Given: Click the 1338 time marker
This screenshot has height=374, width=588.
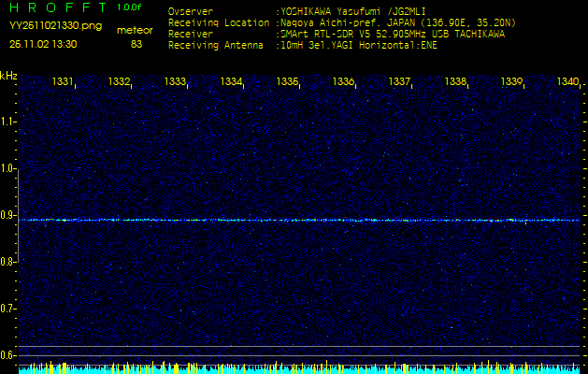Looking at the screenshot, I should (455, 82).
